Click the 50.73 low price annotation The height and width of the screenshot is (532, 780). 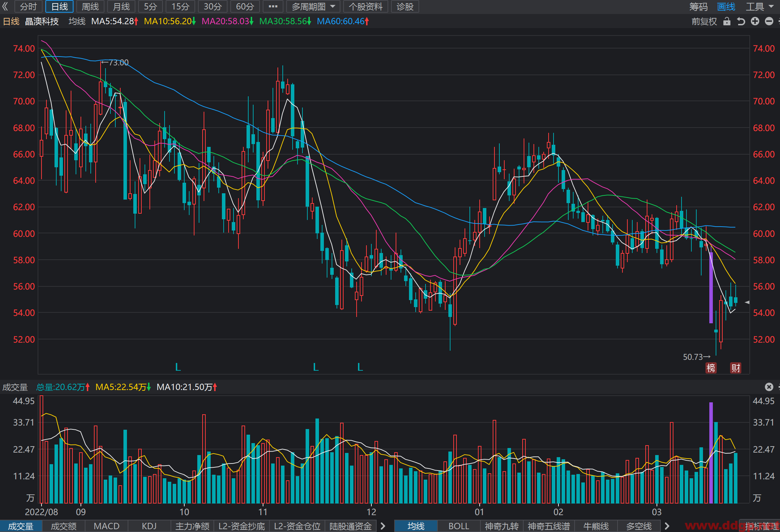point(697,357)
